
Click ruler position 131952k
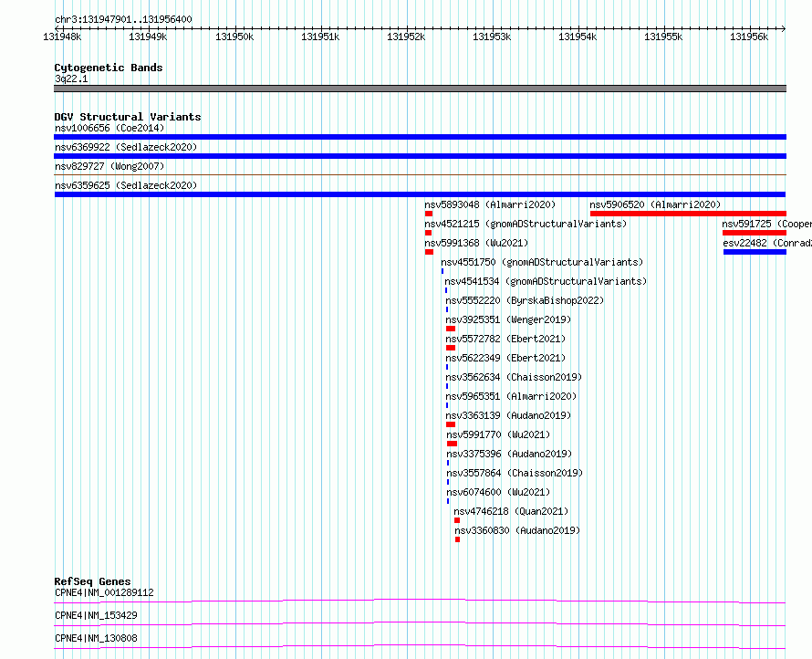(406, 37)
